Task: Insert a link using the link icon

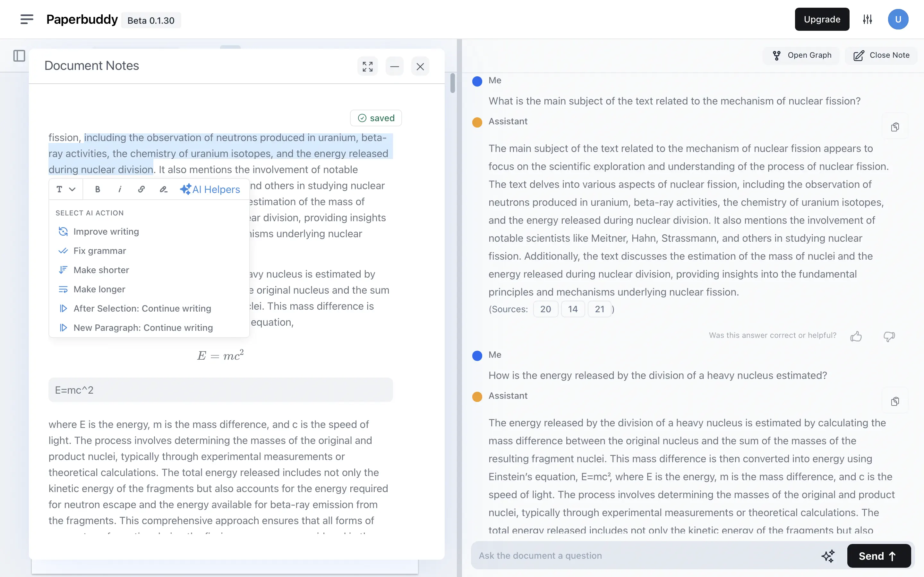Action: [142, 189]
